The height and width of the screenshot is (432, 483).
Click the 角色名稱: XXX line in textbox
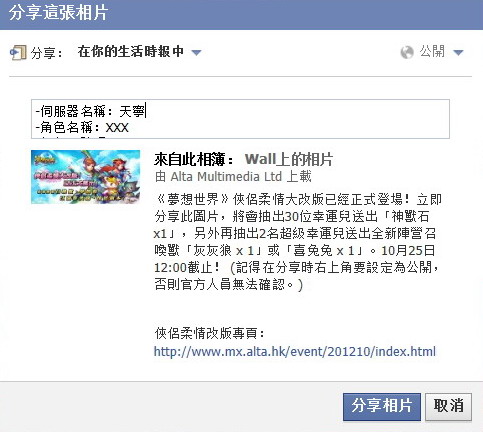82,128
